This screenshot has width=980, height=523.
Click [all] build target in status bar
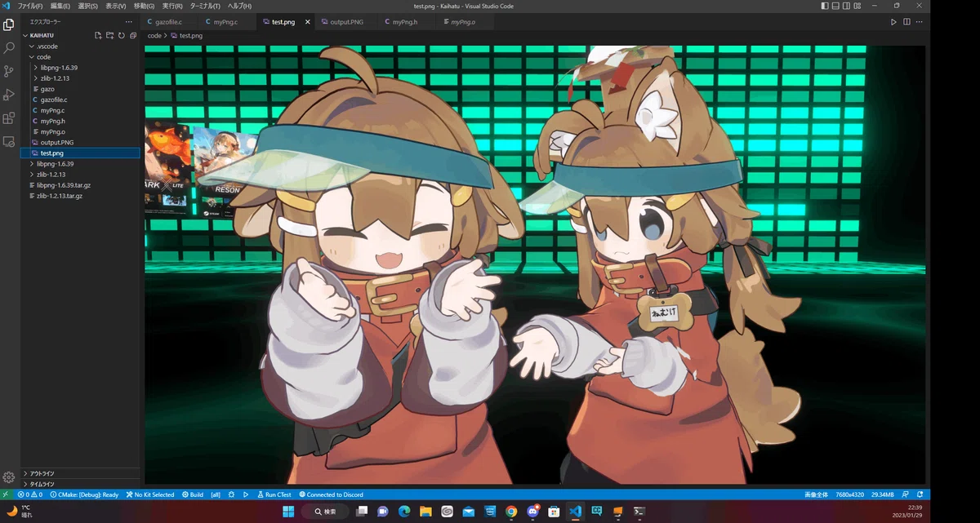point(216,494)
